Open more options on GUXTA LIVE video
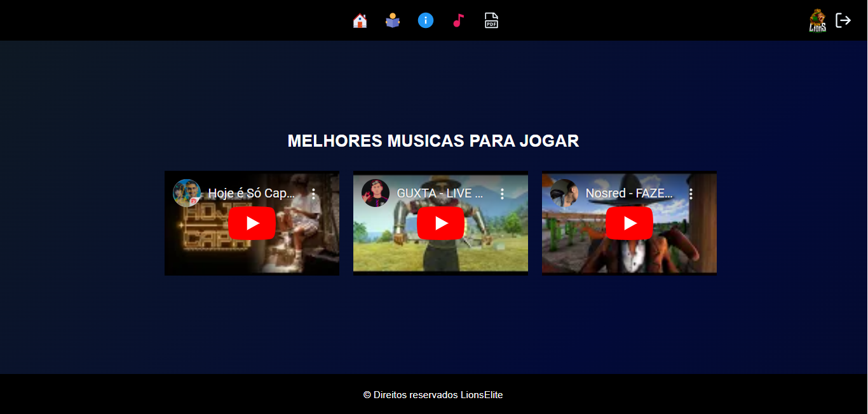 pos(501,193)
